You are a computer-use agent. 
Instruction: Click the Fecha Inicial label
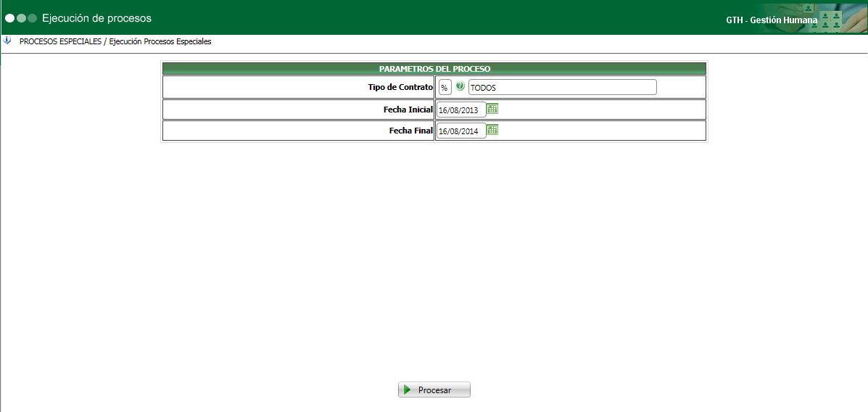408,110
